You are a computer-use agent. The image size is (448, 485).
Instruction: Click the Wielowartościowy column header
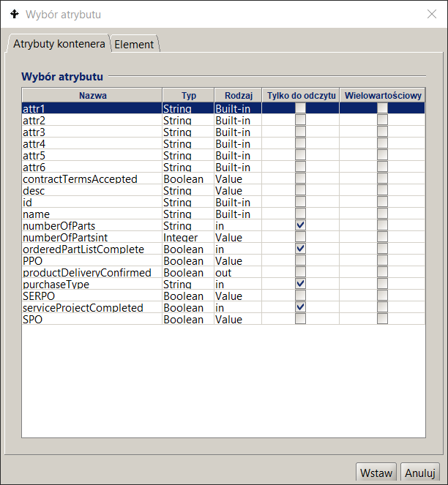click(382, 95)
